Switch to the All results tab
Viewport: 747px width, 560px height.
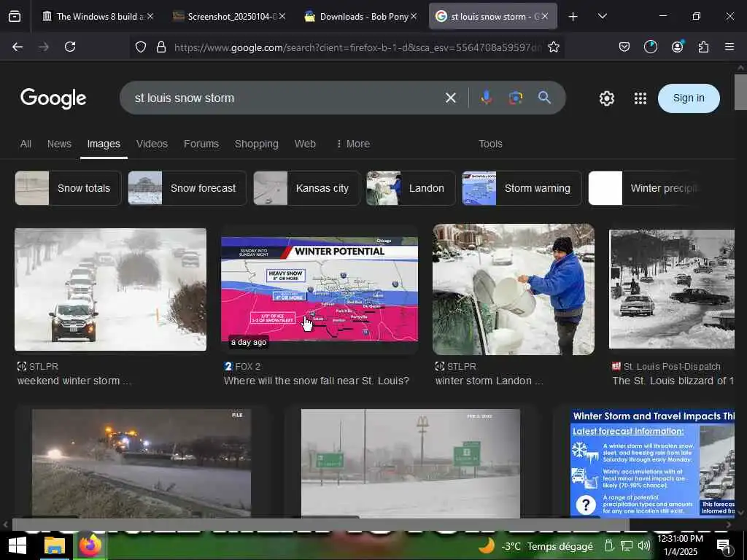(26, 144)
